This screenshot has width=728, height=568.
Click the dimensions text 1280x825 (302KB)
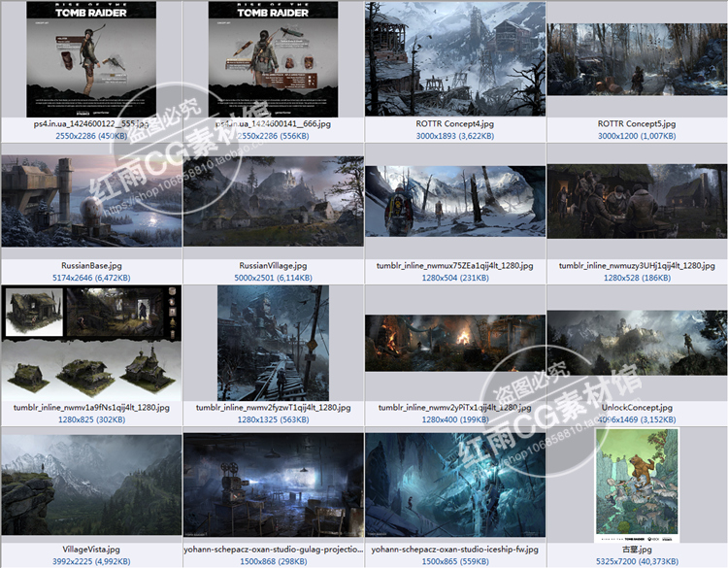[91, 419]
